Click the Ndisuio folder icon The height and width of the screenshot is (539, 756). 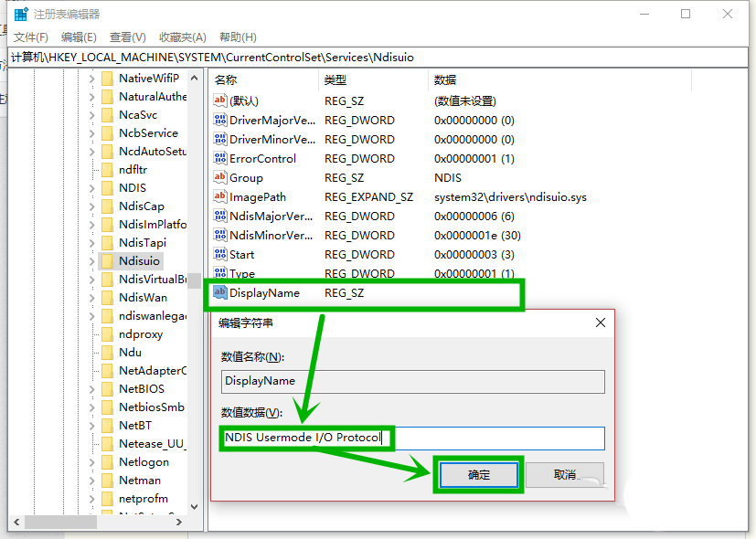click(x=108, y=261)
